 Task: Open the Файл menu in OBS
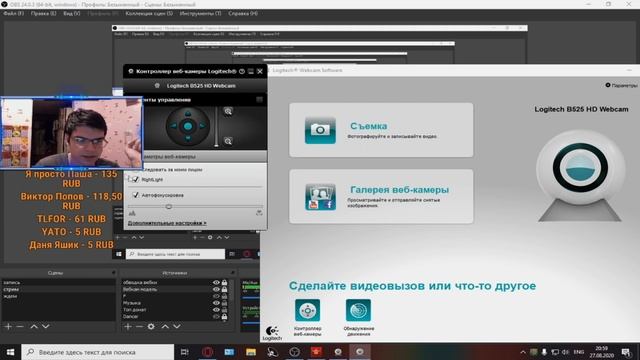13,13
